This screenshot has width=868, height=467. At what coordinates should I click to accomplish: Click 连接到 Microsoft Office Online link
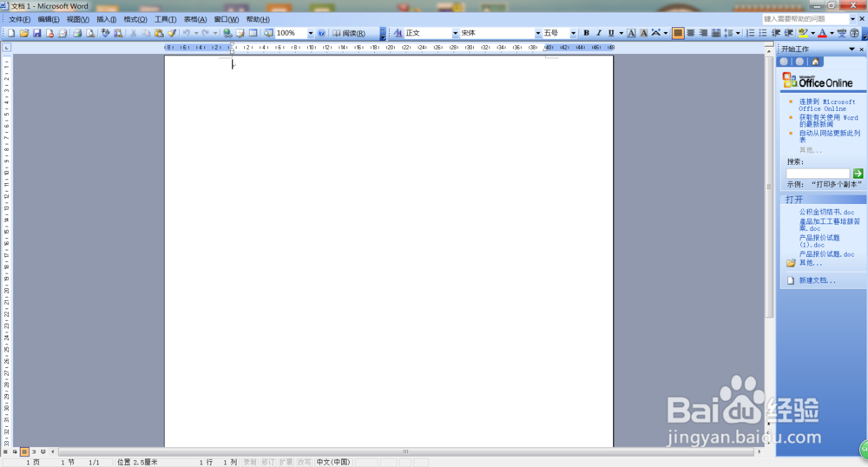coord(827,105)
